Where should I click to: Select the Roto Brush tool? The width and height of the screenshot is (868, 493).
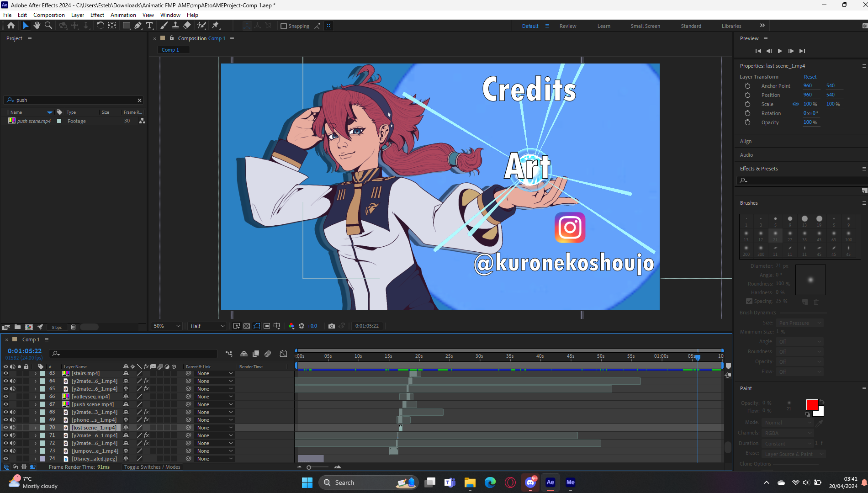201,26
